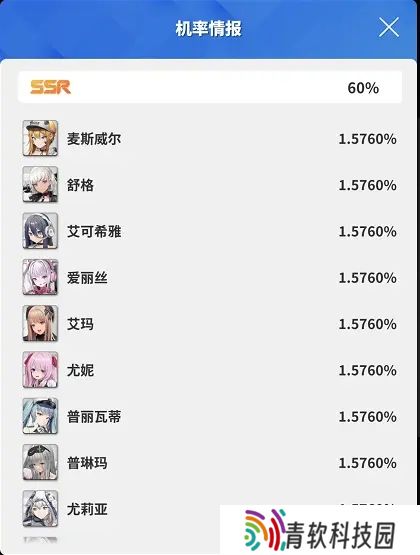This screenshot has width=420, height=555.
Task: Click the 普丽瓦蒂 name label
Action: click(94, 417)
